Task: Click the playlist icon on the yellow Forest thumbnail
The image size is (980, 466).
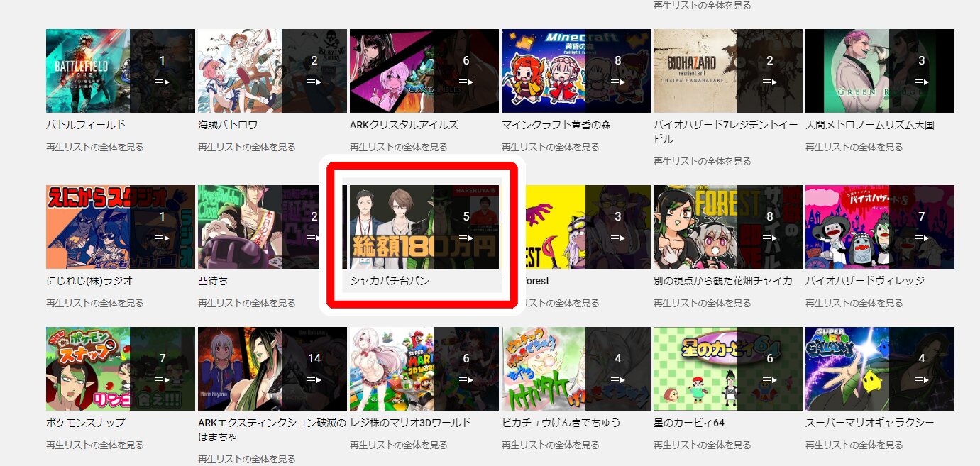Action: [618, 237]
